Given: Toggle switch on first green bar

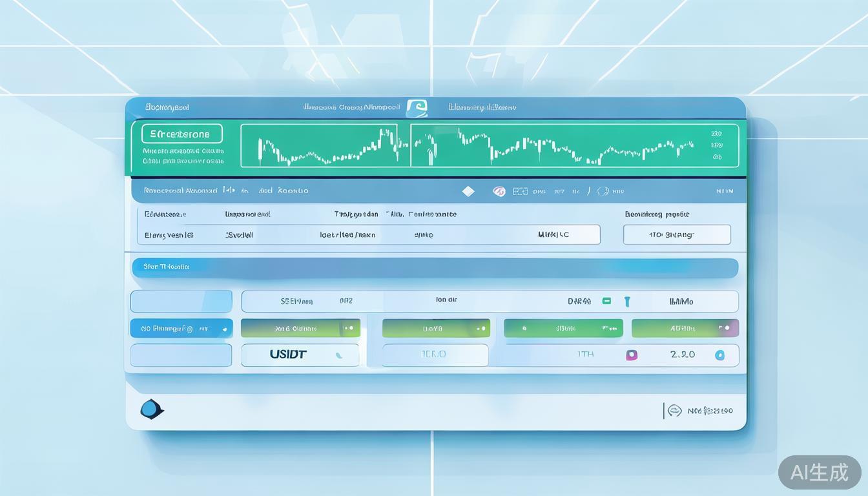Looking at the screenshot, I should pyautogui.click(x=350, y=328).
